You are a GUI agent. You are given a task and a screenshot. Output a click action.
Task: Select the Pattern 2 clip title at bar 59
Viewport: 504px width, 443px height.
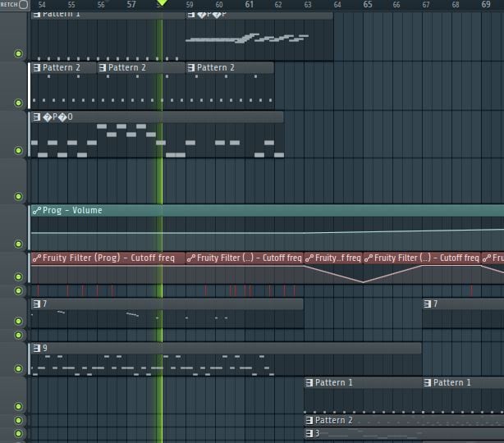click(x=215, y=67)
